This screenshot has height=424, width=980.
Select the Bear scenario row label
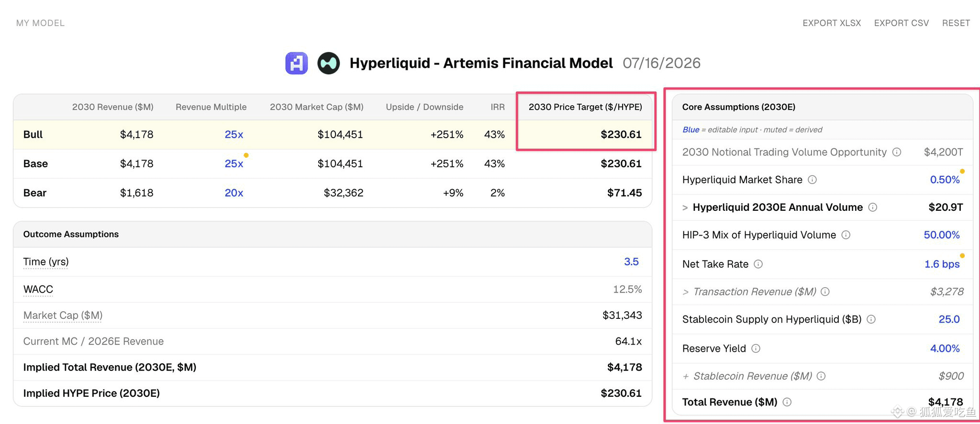coord(35,193)
